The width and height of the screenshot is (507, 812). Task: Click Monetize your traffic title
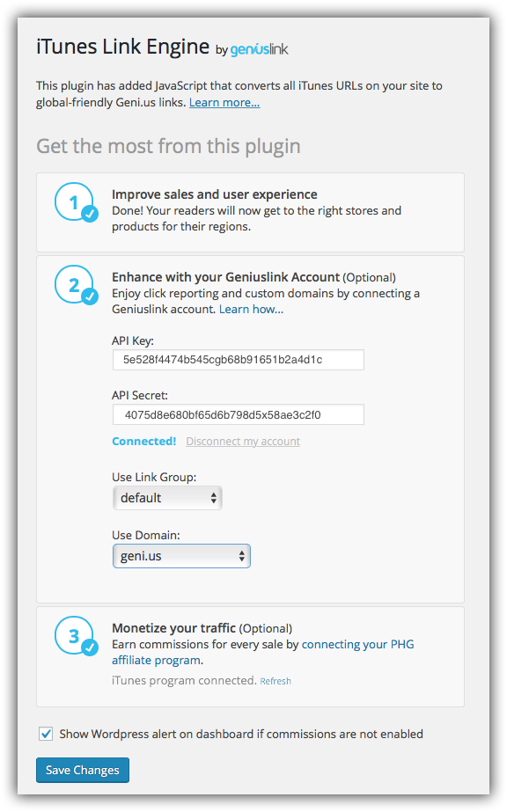point(174,628)
